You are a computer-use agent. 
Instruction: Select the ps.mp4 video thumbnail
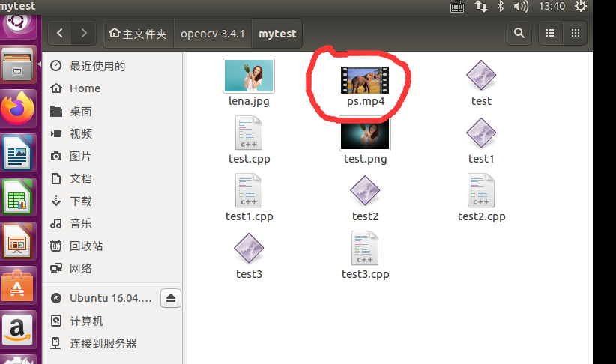[364, 80]
